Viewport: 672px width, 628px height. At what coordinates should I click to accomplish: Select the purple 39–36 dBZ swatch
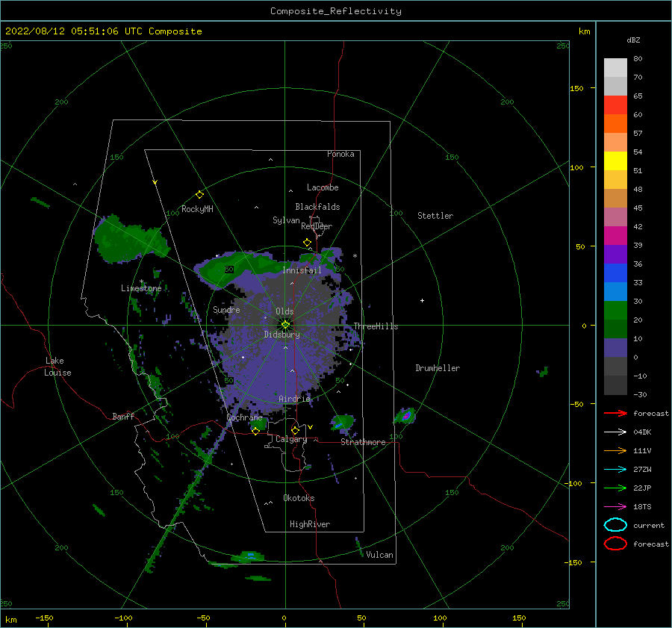tap(615, 254)
